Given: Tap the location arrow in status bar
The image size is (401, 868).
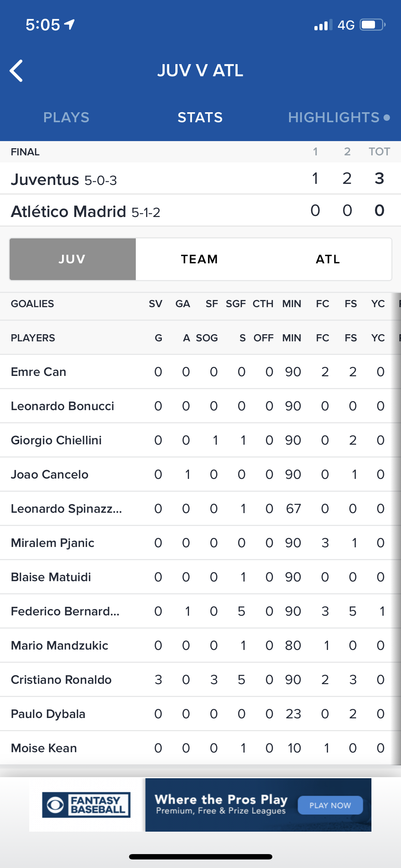Looking at the screenshot, I should (70, 24).
